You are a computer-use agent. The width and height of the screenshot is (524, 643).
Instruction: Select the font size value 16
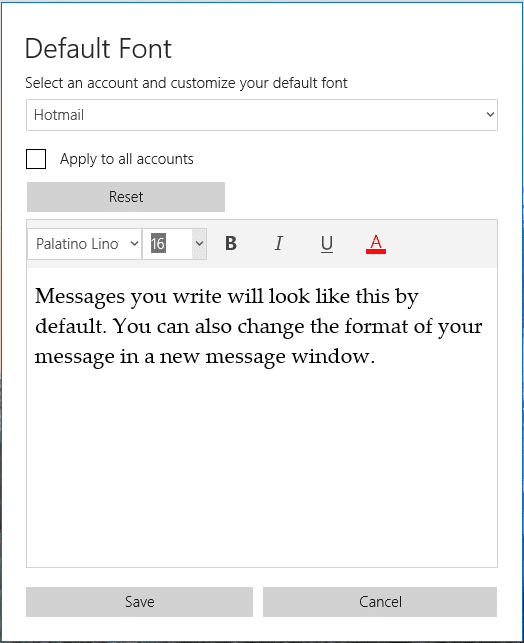[x=158, y=244]
